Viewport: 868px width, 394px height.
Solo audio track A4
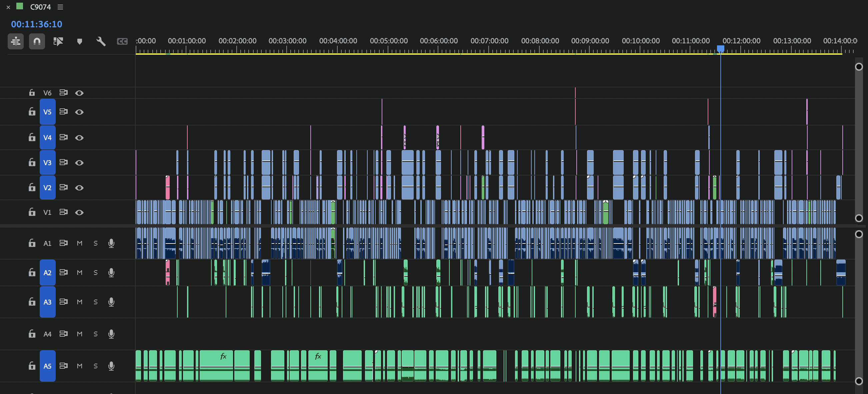click(x=96, y=334)
